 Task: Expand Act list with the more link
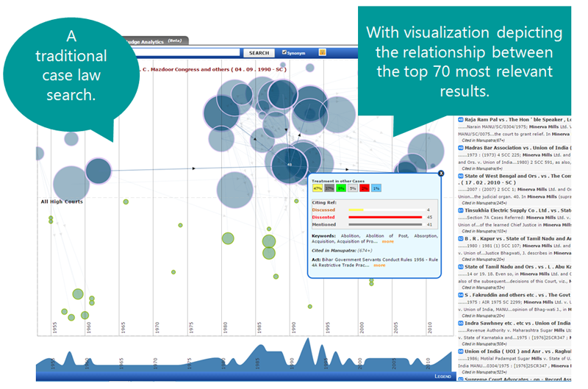[379, 265]
